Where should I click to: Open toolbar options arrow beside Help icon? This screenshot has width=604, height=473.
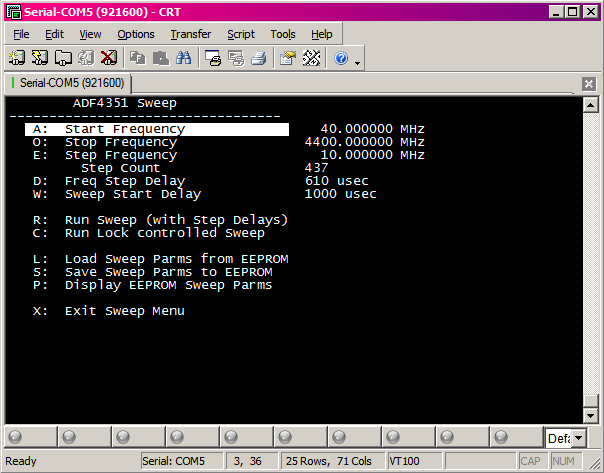point(357,63)
